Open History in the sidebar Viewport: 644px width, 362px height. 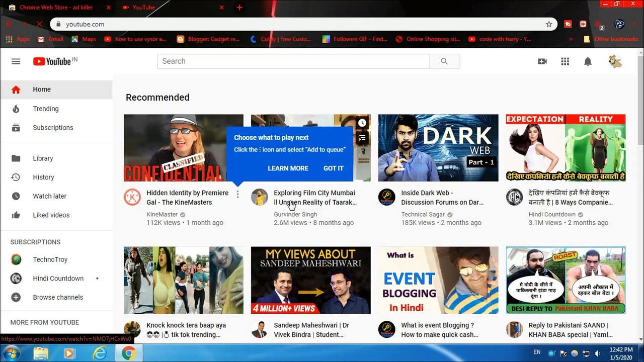[x=56, y=177]
